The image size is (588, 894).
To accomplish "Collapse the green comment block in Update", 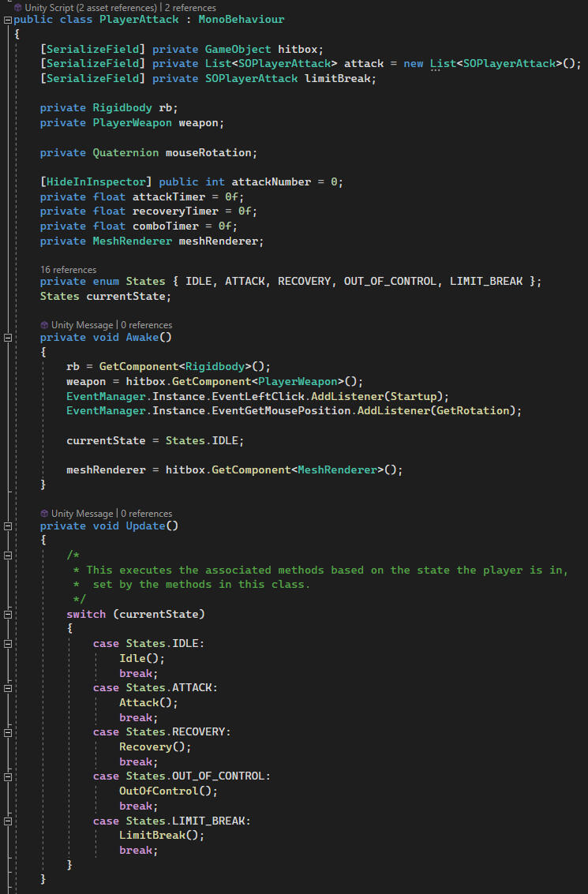I will point(7,555).
